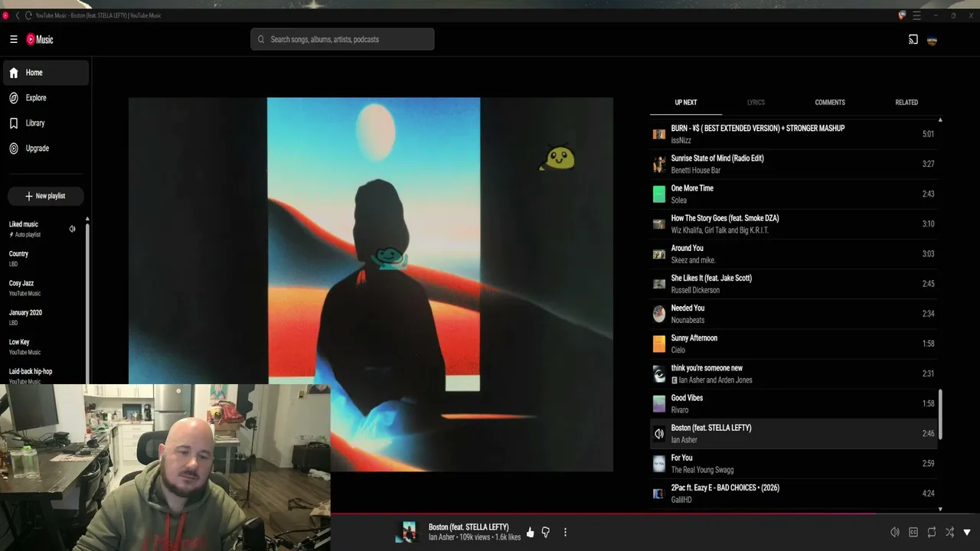The width and height of the screenshot is (980, 551).
Task: Click the YouTube Music logo
Action: coord(40,40)
